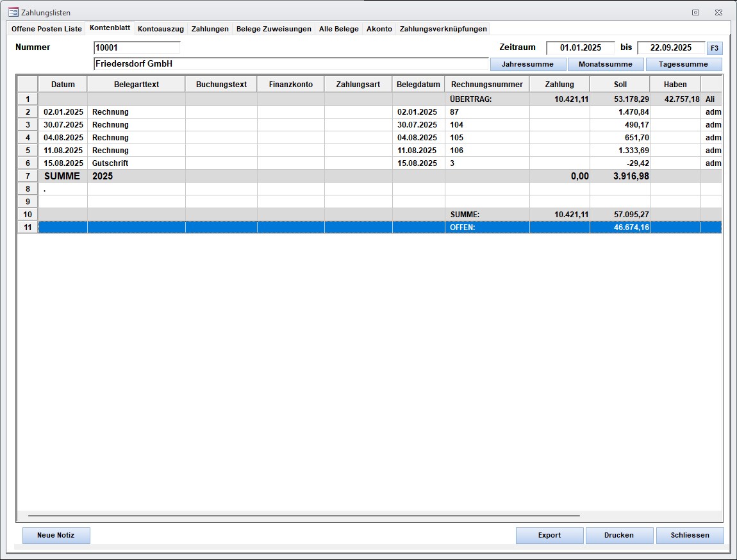Open the Akonto tab

click(379, 29)
